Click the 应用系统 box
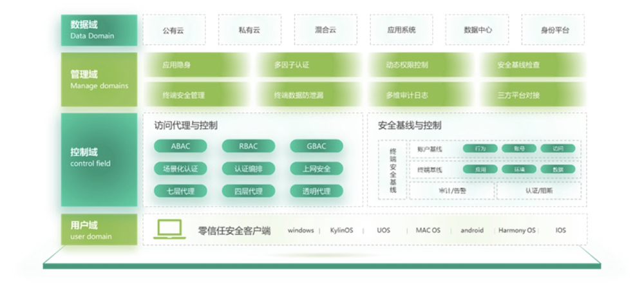Viewport: 644px width, 291px height. coord(401,30)
